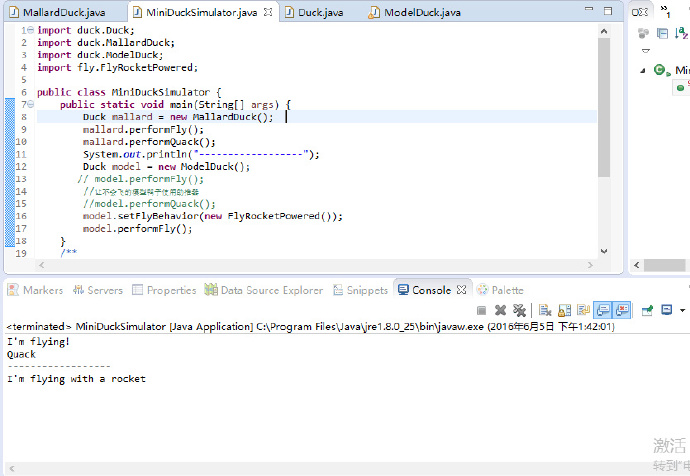The width and height of the screenshot is (690, 476).
Task: Click the commented '// model.performFly();' line 13
Action: 140,179
